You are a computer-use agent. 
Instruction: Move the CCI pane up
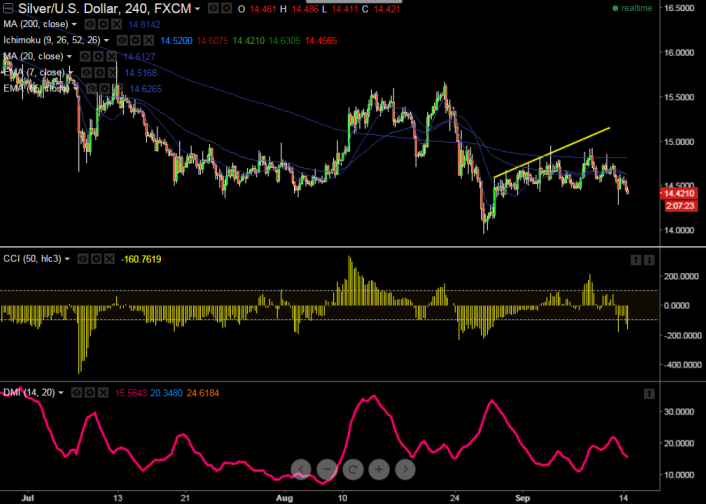pyautogui.click(x=636, y=260)
